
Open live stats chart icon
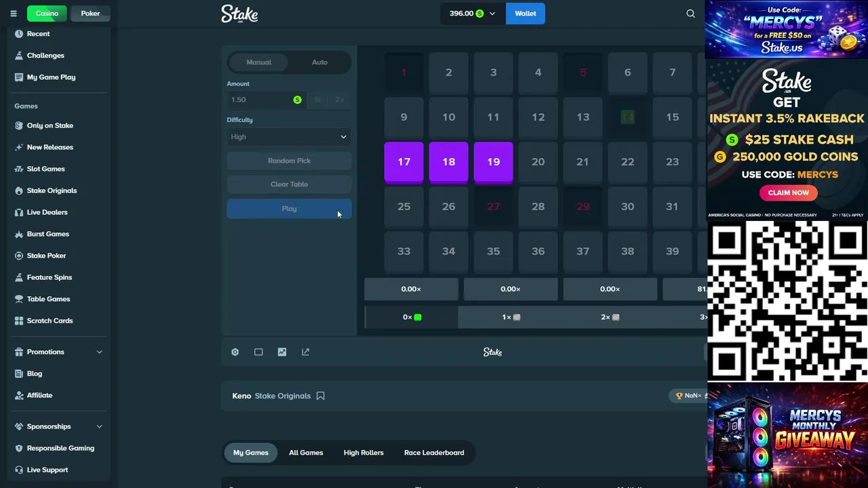[x=282, y=352]
